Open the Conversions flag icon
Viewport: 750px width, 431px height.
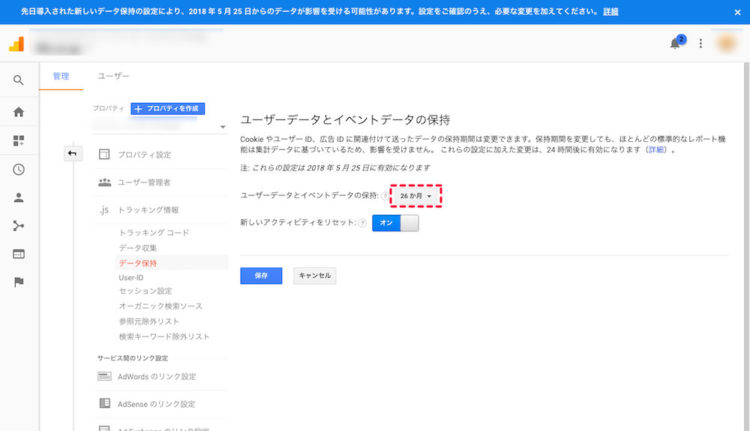pyautogui.click(x=19, y=282)
